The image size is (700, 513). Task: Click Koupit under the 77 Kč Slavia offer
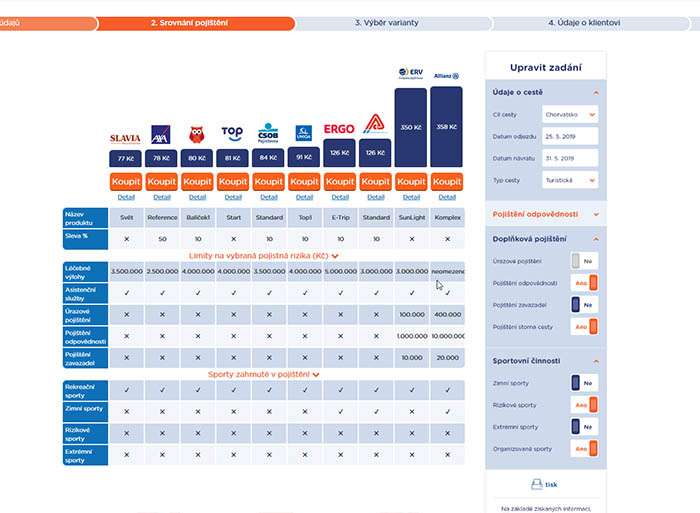point(125,182)
